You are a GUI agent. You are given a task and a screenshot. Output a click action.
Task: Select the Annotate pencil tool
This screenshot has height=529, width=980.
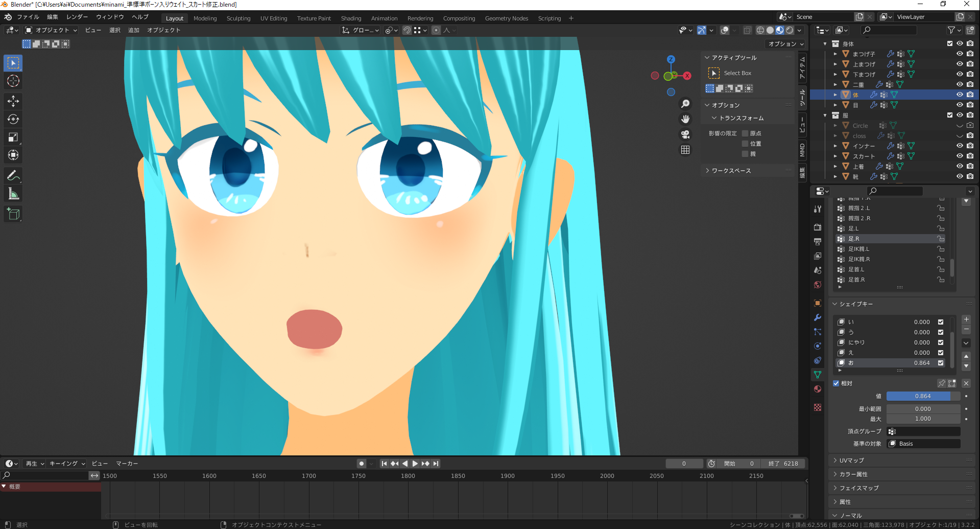click(13, 176)
